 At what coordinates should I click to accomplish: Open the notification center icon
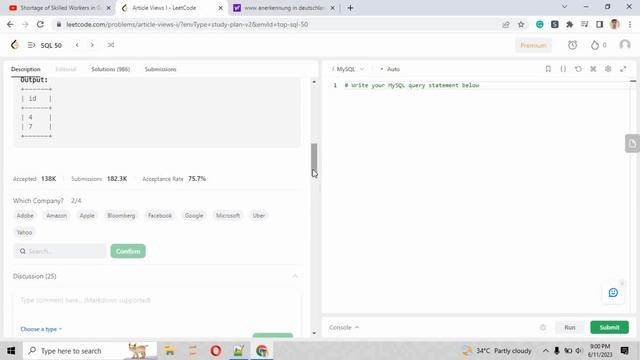[624, 351]
